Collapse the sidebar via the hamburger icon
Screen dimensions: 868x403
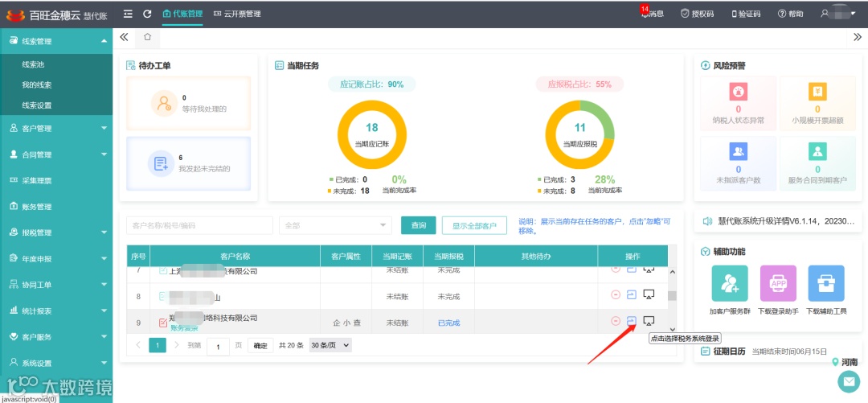coord(128,14)
